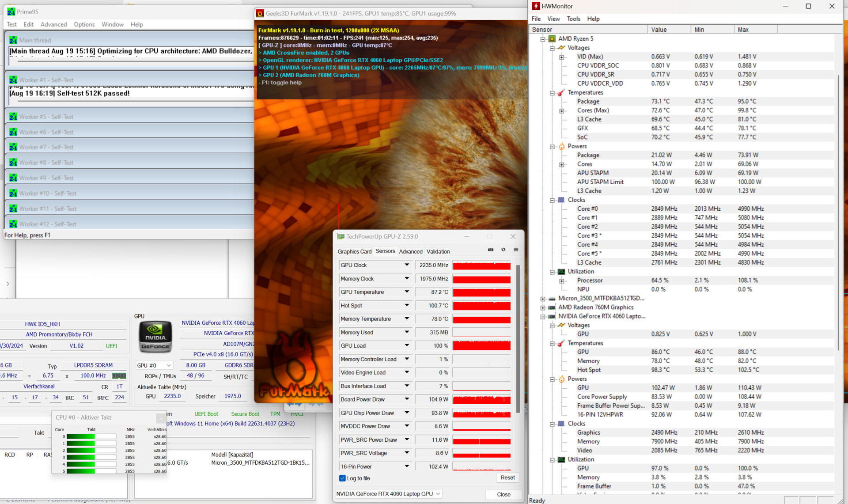Open the GPU Temperature sensor dropdown arrow
Viewport: 848px width, 504px height.
point(406,292)
